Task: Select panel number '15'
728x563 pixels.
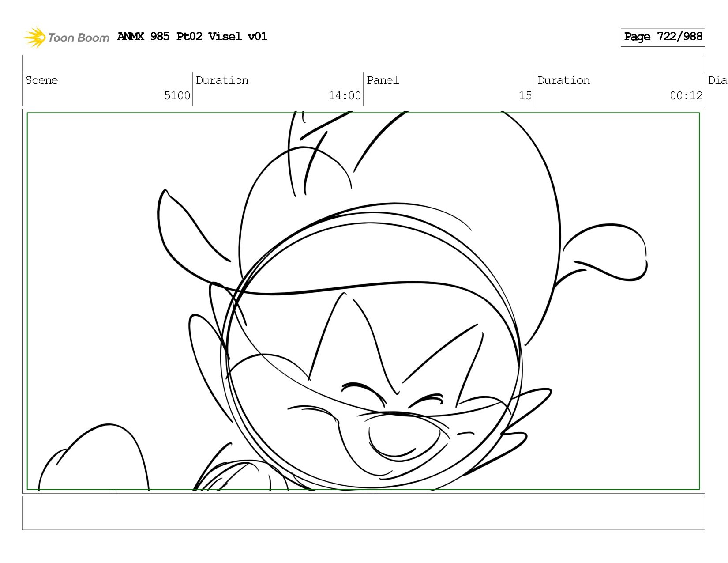Action: [525, 95]
